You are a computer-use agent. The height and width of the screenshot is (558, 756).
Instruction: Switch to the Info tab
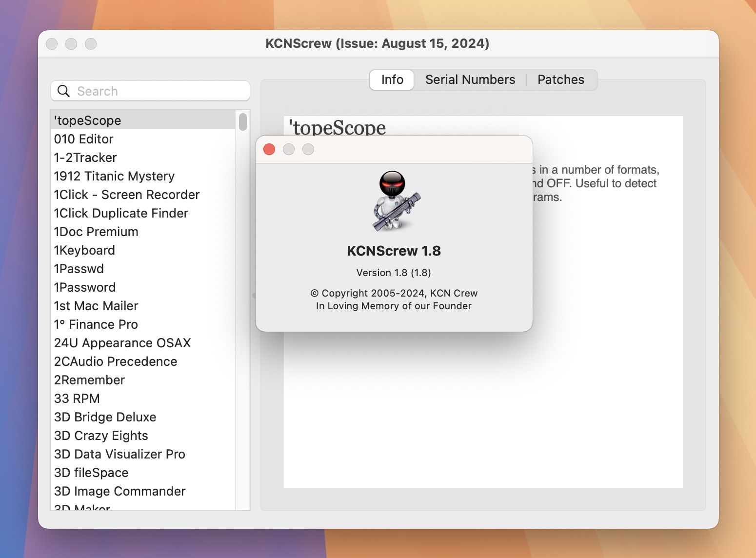pos(392,80)
